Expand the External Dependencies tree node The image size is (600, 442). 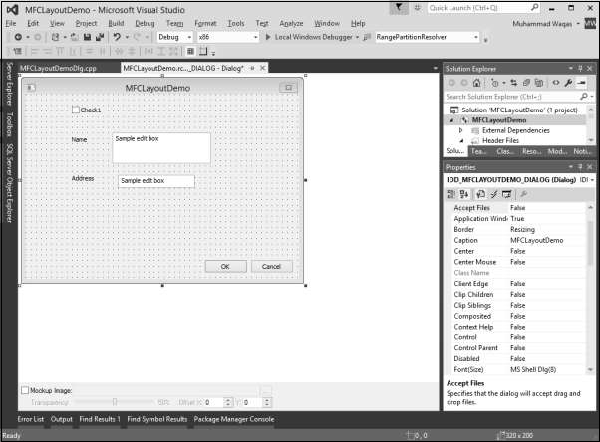pos(460,130)
